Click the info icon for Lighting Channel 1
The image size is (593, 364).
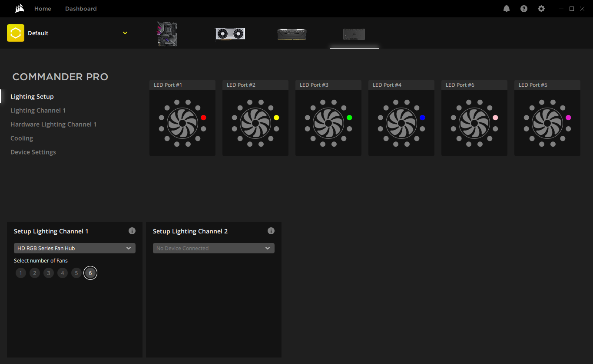132,231
